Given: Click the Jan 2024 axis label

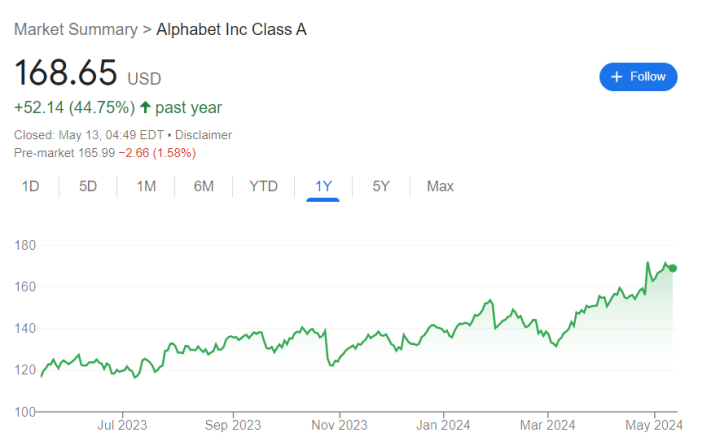Looking at the screenshot, I should pyautogui.click(x=443, y=425).
